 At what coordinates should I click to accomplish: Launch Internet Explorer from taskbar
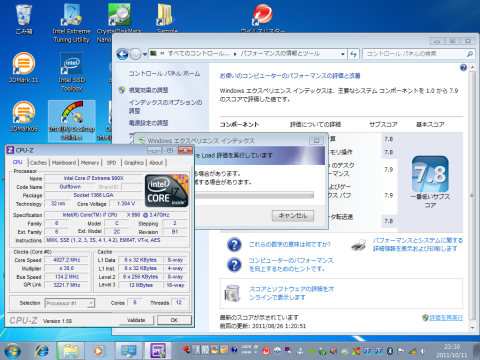pyautogui.click(x=42, y=351)
